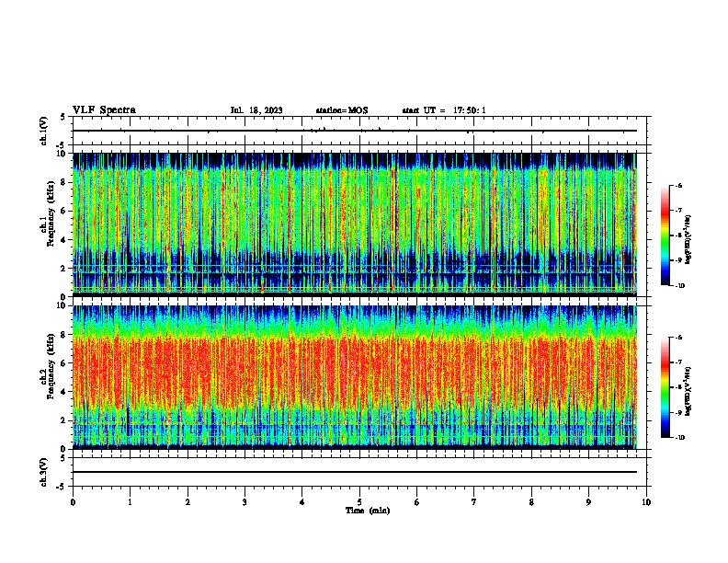The height and width of the screenshot is (563, 728).
Task: Click the time-axis tick label "1"
Action: [x=130, y=502]
